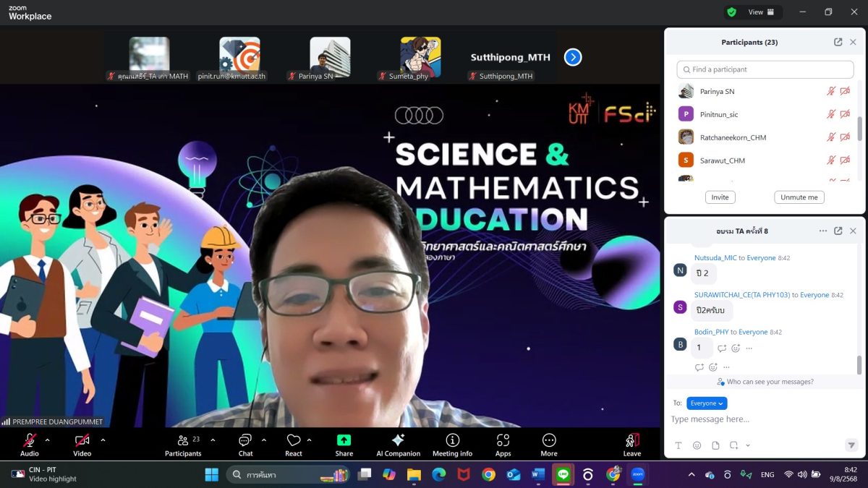
Task: Select the pinit.run@kmutt.ac.th video thumbnail
Action: click(x=239, y=59)
